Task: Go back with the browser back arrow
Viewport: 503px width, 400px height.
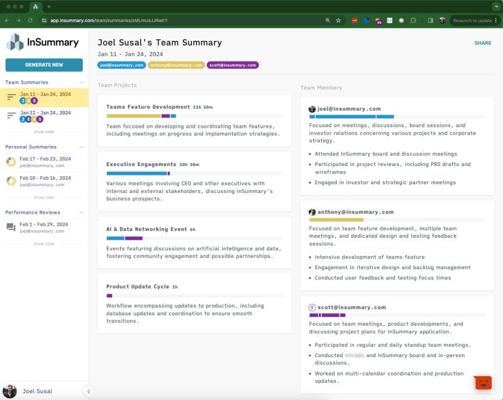Action: coord(6,20)
